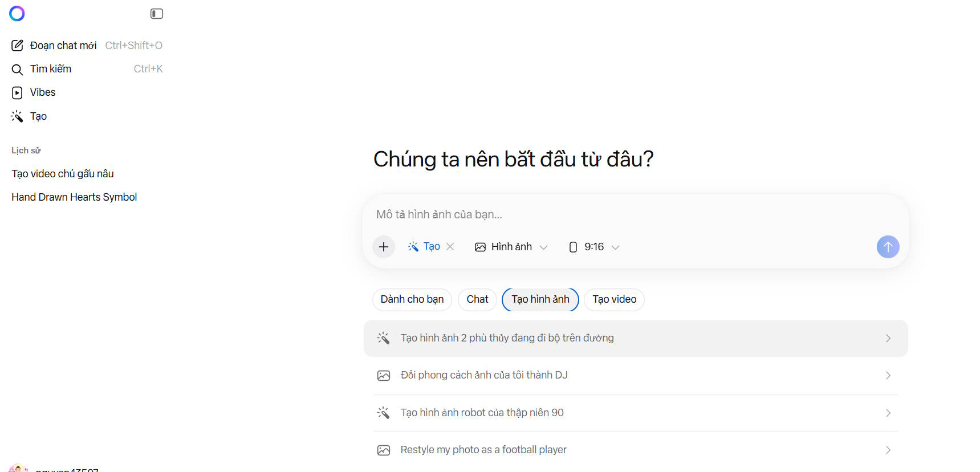
Task: Click the pencil icon beside Đoạn chat mới
Action: pos(18,46)
